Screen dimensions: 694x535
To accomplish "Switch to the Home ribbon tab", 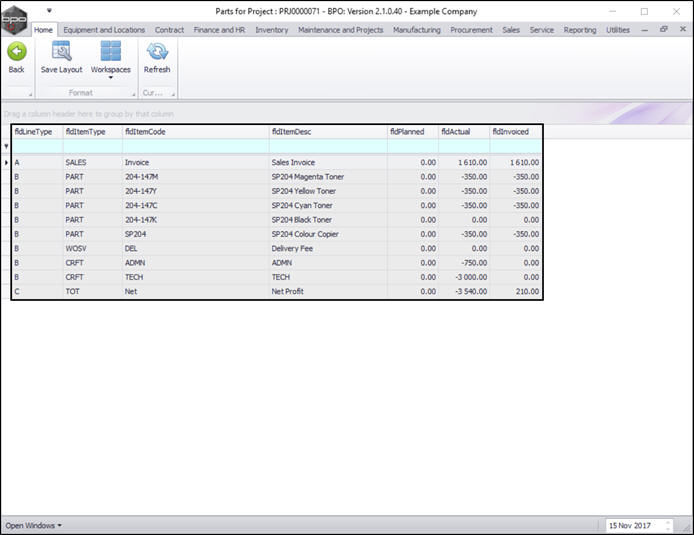I will pyautogui.click(x=43, y=30).
